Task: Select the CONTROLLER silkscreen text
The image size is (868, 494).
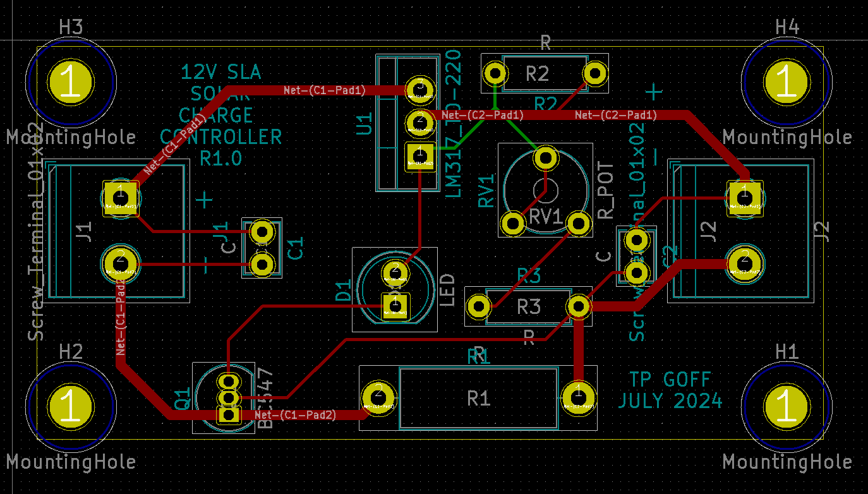Action: coord(221,136)
